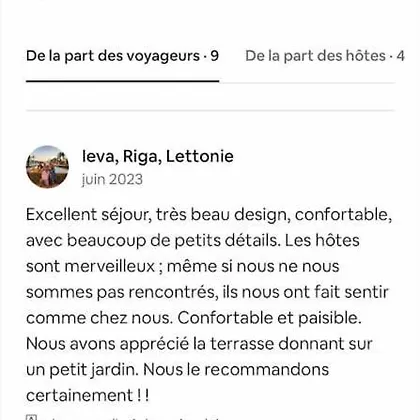This screenshot has height=420, width=420.
Task: Click the word 'hôtes' in the inactive tab
Action: 366,56
